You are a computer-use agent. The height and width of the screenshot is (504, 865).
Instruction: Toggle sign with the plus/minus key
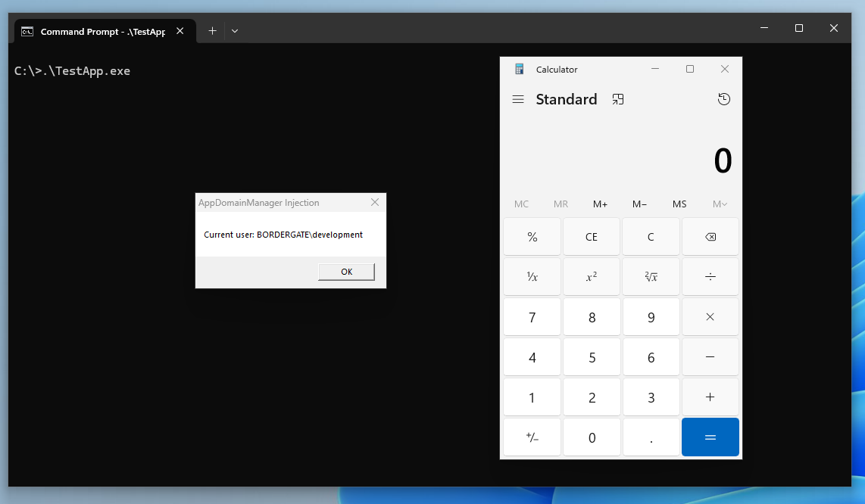click(532, 437)
